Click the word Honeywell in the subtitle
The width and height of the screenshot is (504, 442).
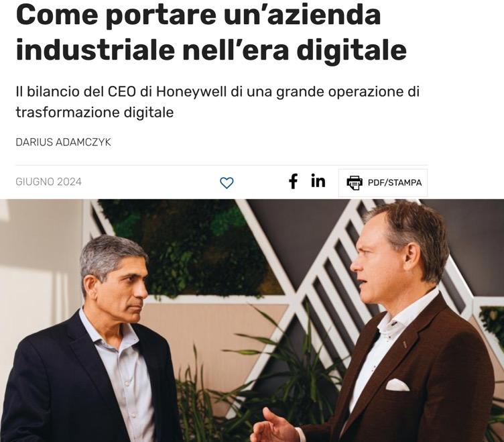[x=192, y=92]
